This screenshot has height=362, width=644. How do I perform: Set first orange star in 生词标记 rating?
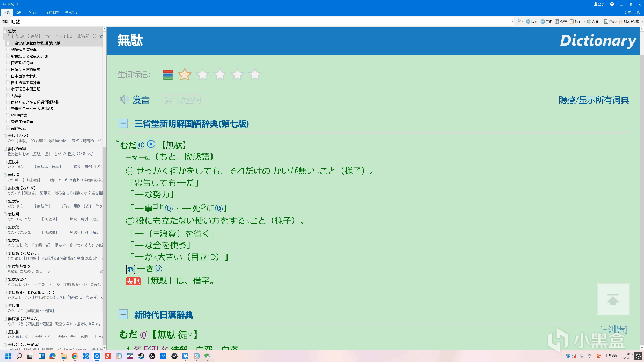tap(185, 75)
